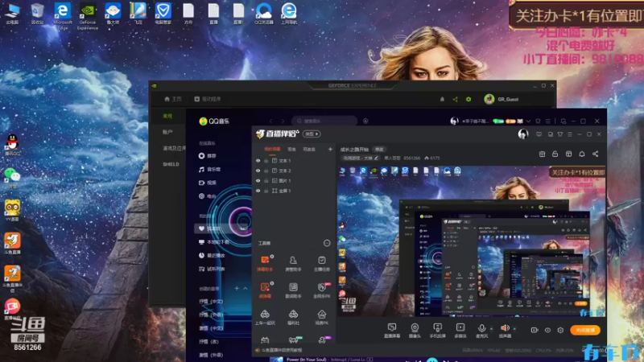
Task: Open the mode pill beside 直播伴侣 logo
Action: coord(312,134)
